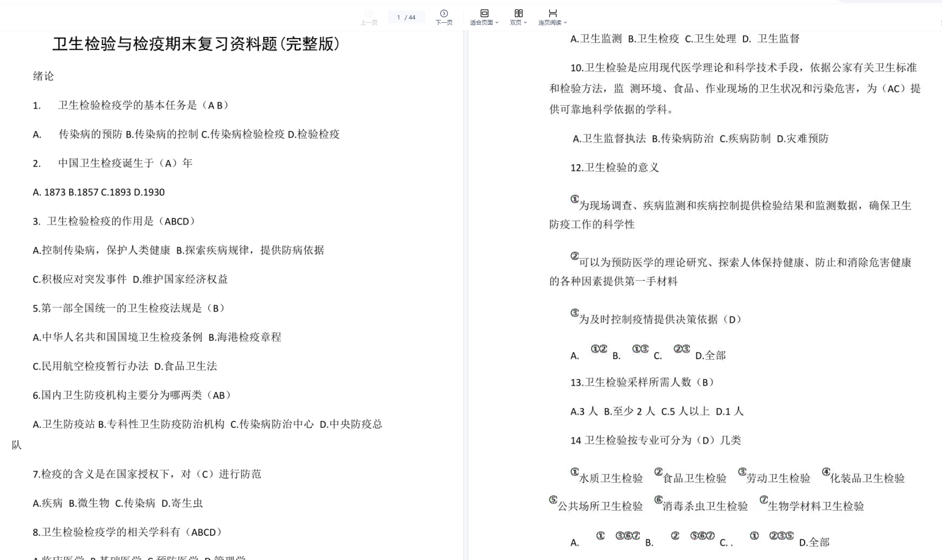Click the 上一页 text label
This screenshot has height=560, width=942.
pos(369,23)
